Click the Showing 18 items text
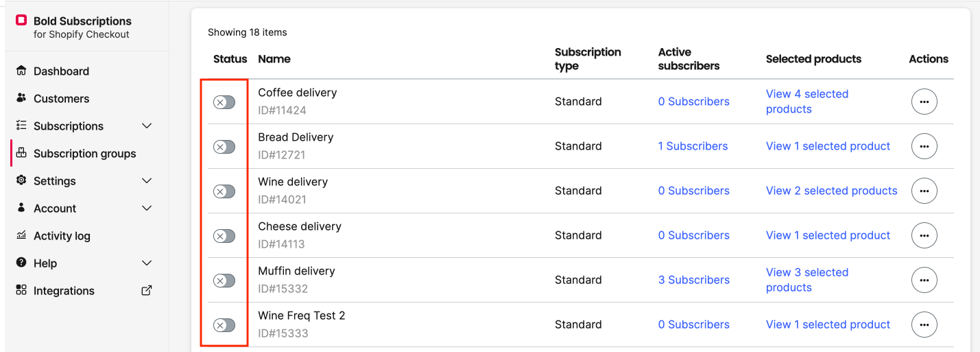Image resolution: width=980 pixels, height=352 pixels. [x=248, y=32]
